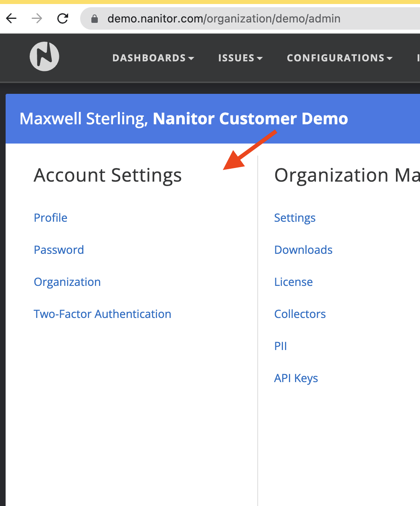
Task: Click the browser back arrow
Action: coord(12,18)
